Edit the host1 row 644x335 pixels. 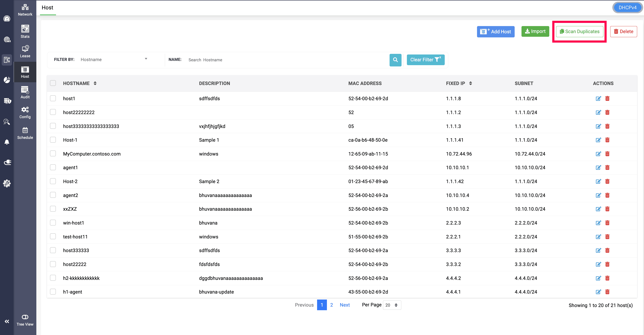click(x=598, y=98)
